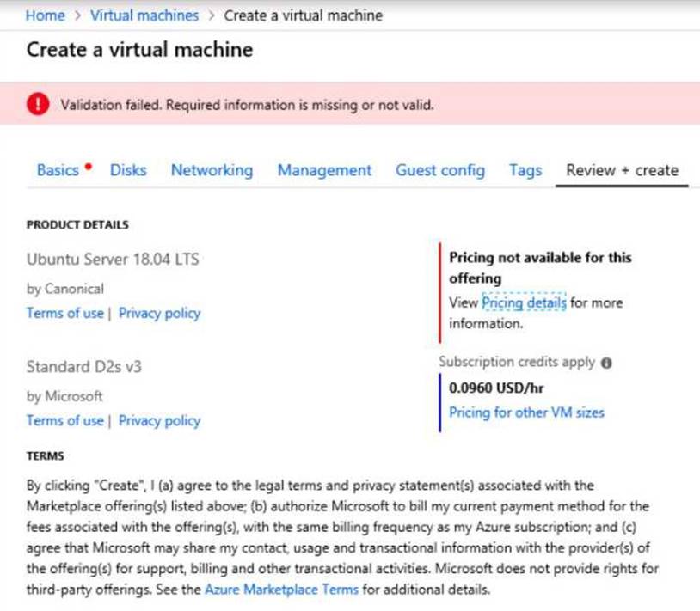700x611 pixels.
Task: Open the Networking tab
Action: point(212,170)
